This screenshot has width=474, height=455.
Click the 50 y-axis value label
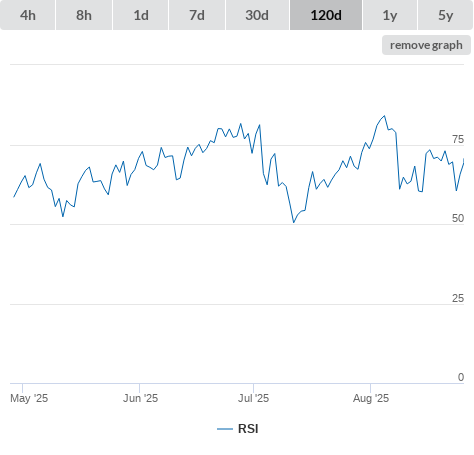pos(458,218)
